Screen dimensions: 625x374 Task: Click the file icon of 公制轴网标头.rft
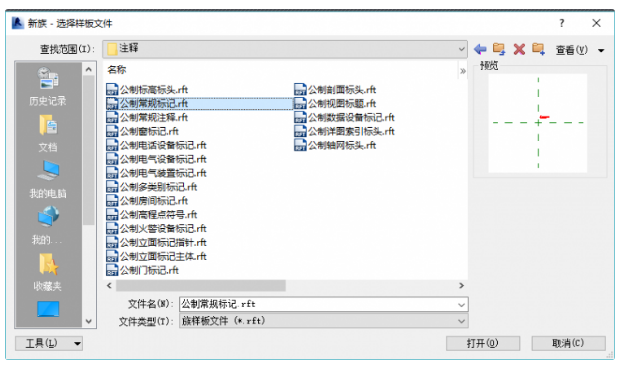coord(300,145)
